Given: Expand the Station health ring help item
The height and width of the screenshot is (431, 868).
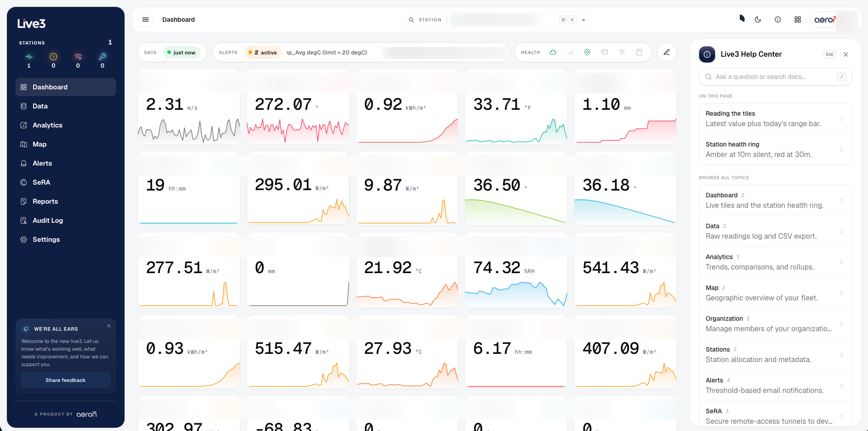Looking at the screenshot, I should [x=775, y=149].
